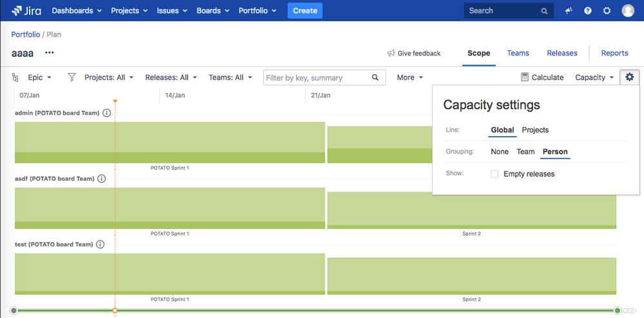Screen dimensions: 644x318
Task: Switch to the Reports tab
Action: pyautogui.click(x=614, y=54)
